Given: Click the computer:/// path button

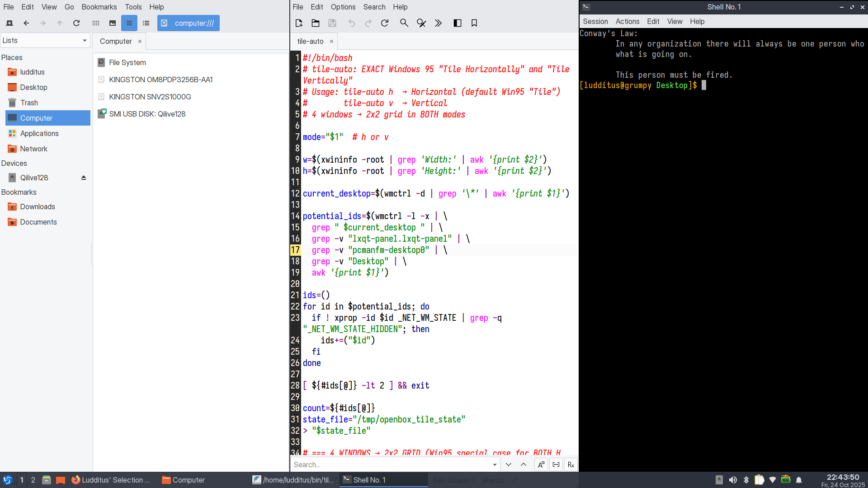Looking at the screenshot, I should click(189, 23).
